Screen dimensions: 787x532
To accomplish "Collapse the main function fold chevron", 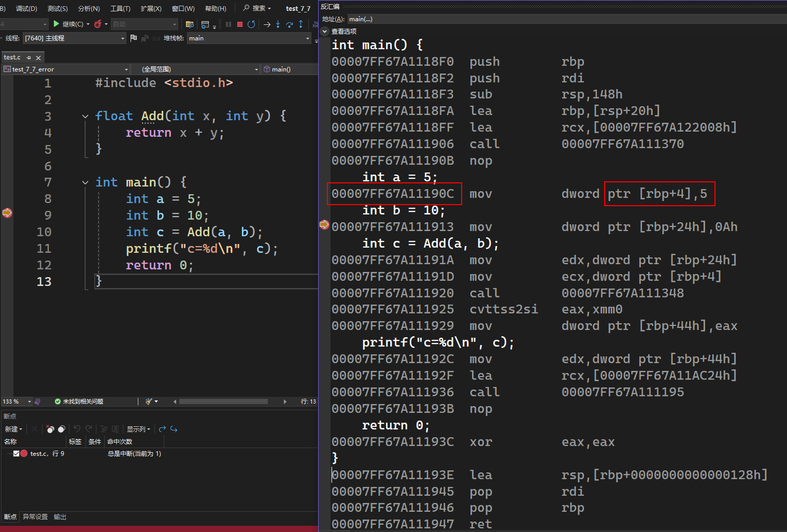I will [x=85, y=182].
